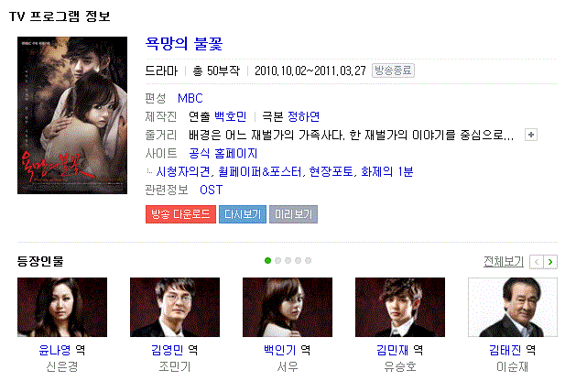
Task: Open the MBC channel link
Action: 190,98
